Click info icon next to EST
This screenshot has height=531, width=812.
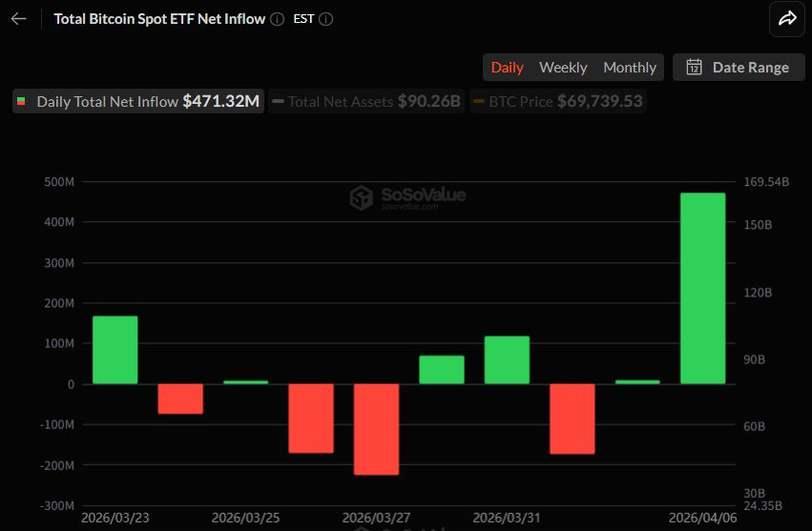click(326, 19)
